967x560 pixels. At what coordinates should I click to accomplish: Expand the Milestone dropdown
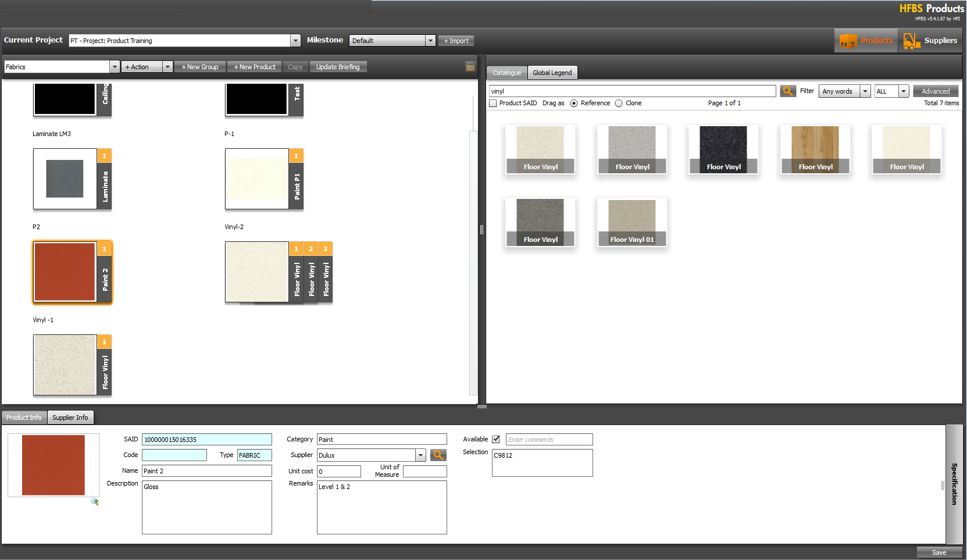(430, 40)
